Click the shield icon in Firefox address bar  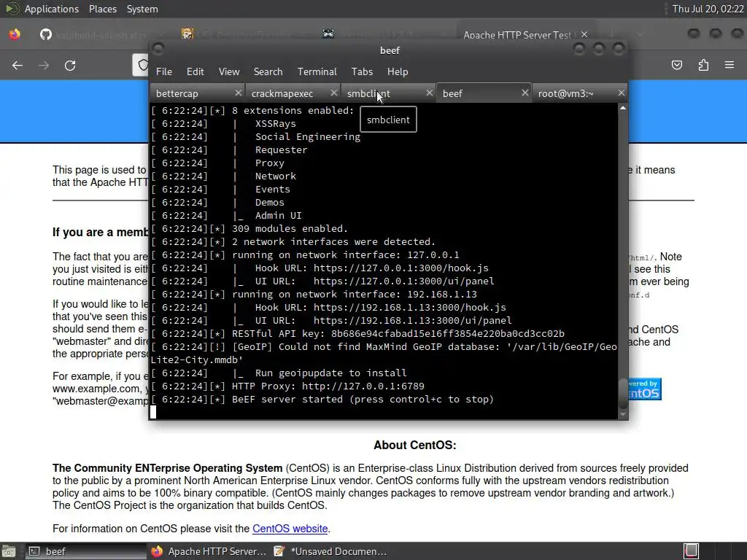pyautogui.click(x=142, y=65)
